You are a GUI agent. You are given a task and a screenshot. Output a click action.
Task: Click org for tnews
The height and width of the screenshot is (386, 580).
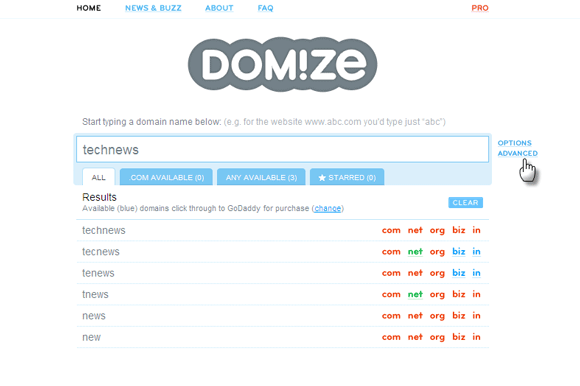437,295
